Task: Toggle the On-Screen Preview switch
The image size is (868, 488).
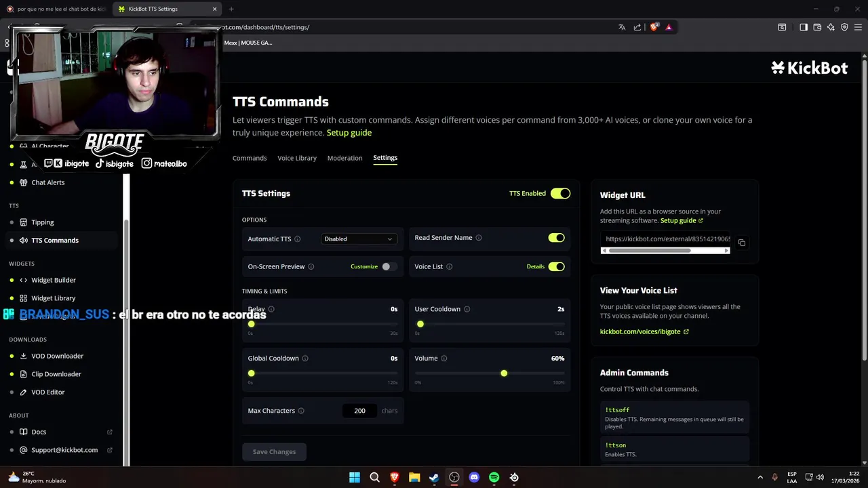Action: click(389, 266)
